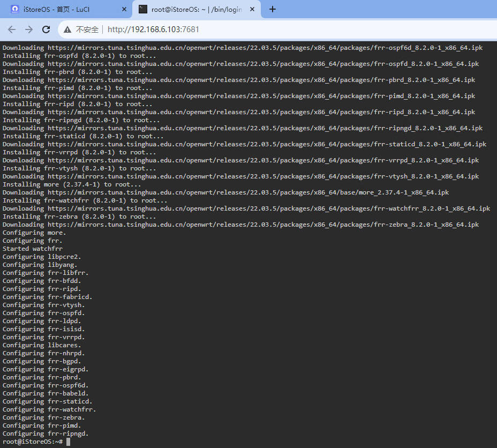Click the 'Started watchfrr' line

click(x=33, y=249)
